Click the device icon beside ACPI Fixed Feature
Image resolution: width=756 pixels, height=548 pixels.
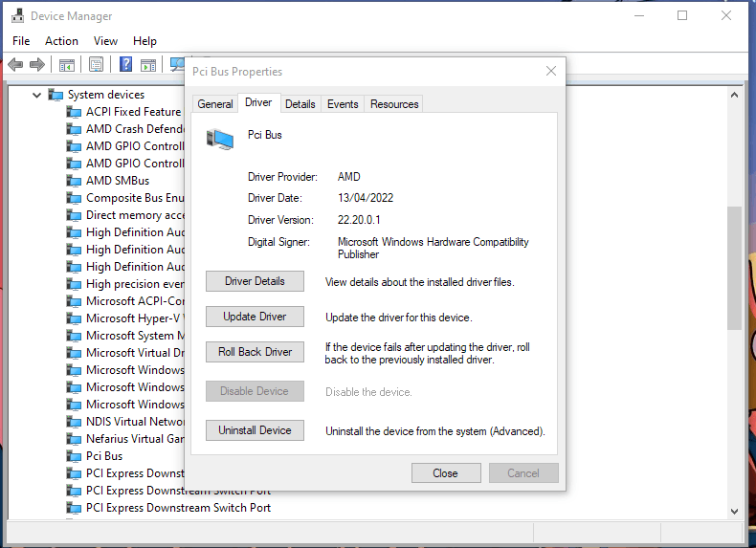click(x=74, y=112)
